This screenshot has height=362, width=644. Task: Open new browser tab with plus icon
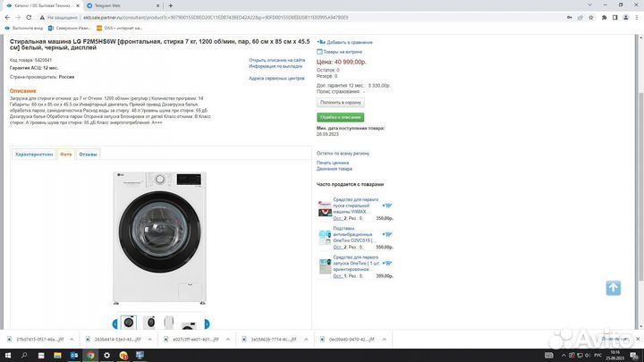point(171,5)
